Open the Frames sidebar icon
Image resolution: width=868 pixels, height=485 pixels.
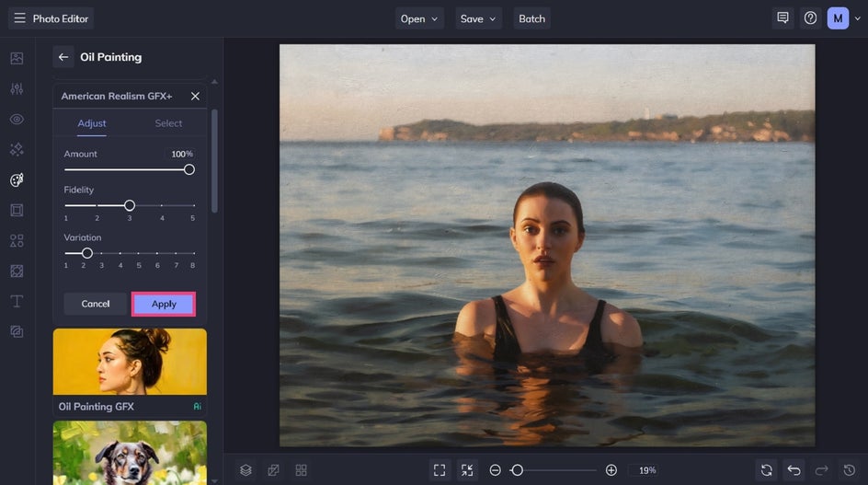[x=17, y=210]
